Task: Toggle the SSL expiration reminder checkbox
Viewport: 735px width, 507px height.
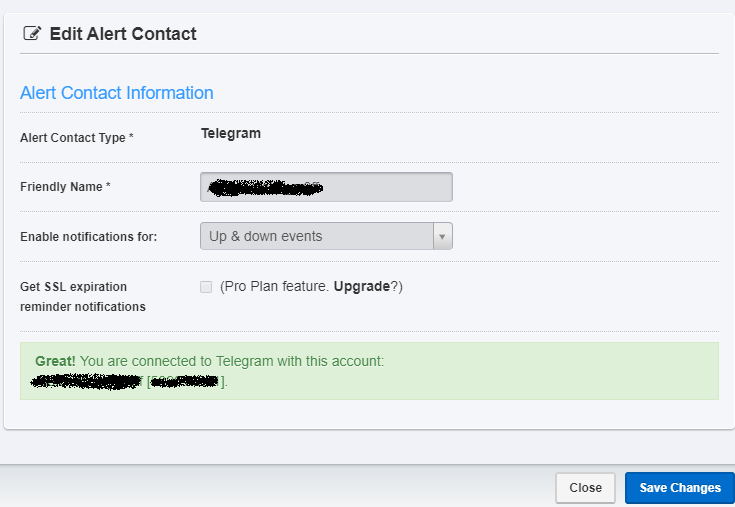Action: (x=206, y=287)
